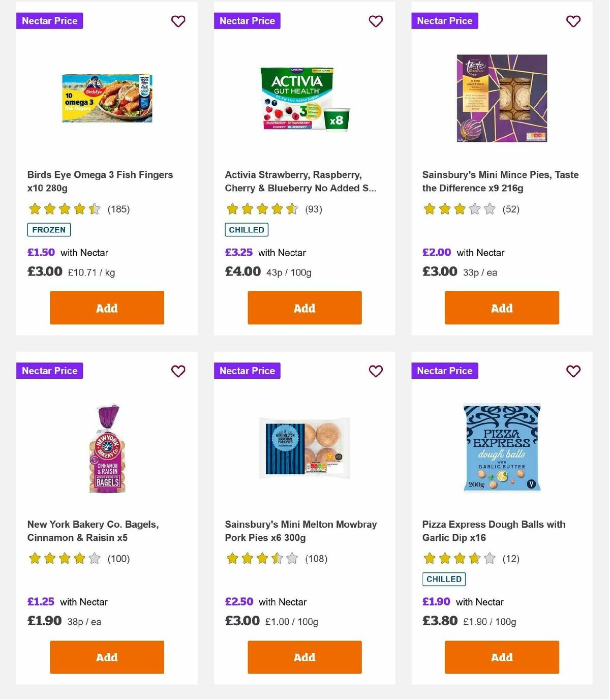Toggle the FROZEN tag on Fish Fingers
Screen dimensions: 610x700
[x=49, y=229]
